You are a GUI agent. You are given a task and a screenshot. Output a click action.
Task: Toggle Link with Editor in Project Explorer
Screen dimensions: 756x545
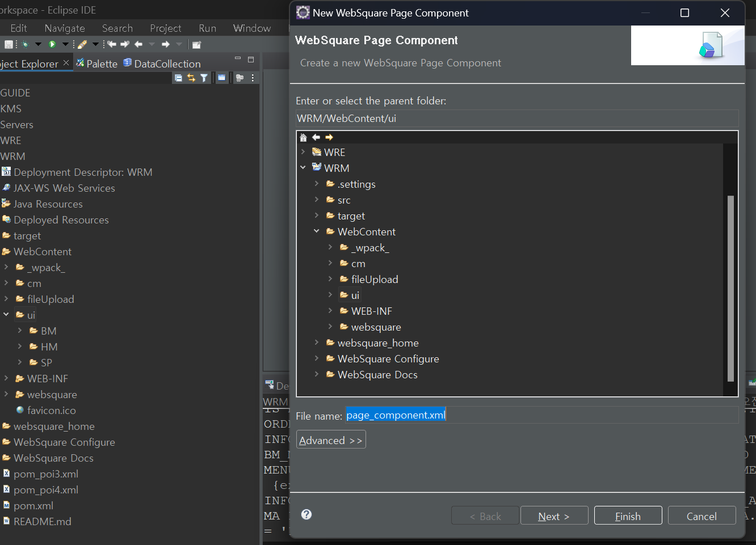(x=191, y=78)
